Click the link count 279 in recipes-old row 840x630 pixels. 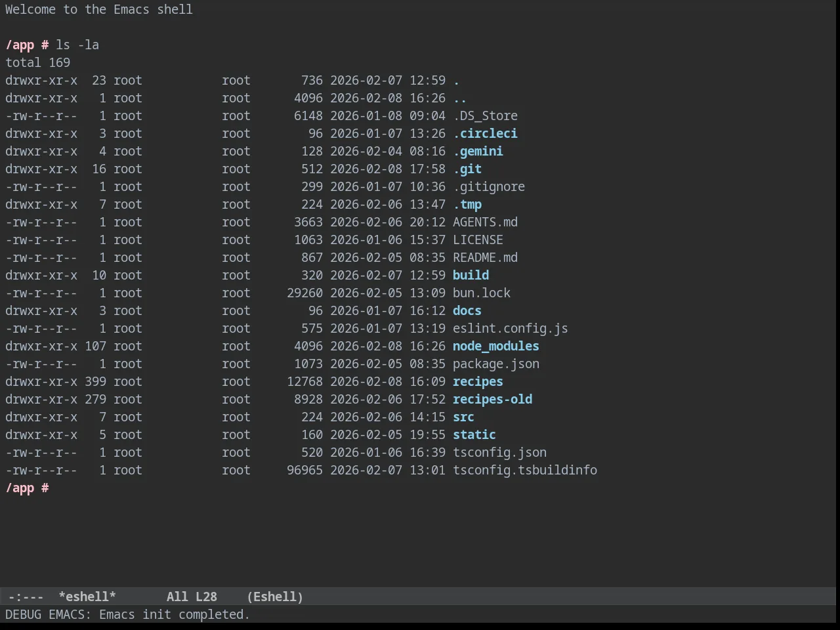point(95,399)
